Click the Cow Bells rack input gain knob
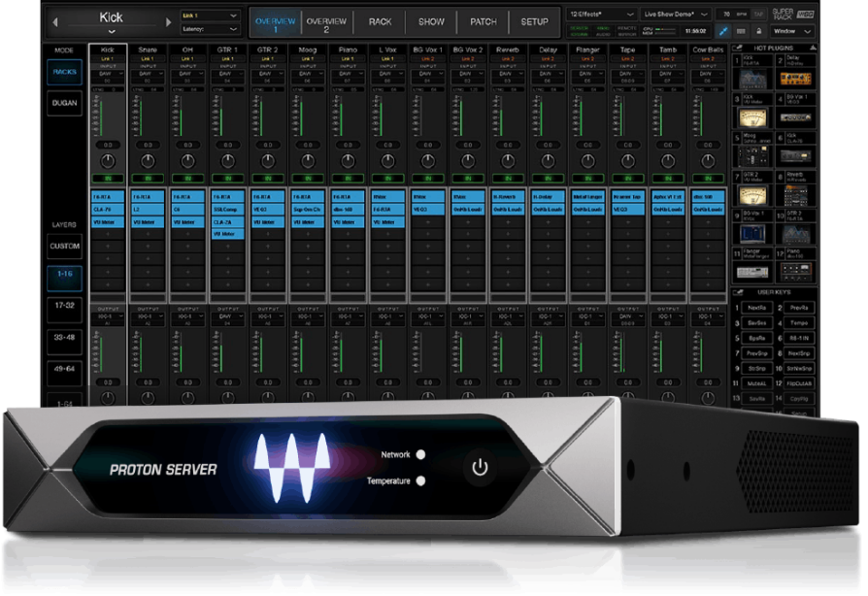 pyautogui.click(x=708, y=161)
